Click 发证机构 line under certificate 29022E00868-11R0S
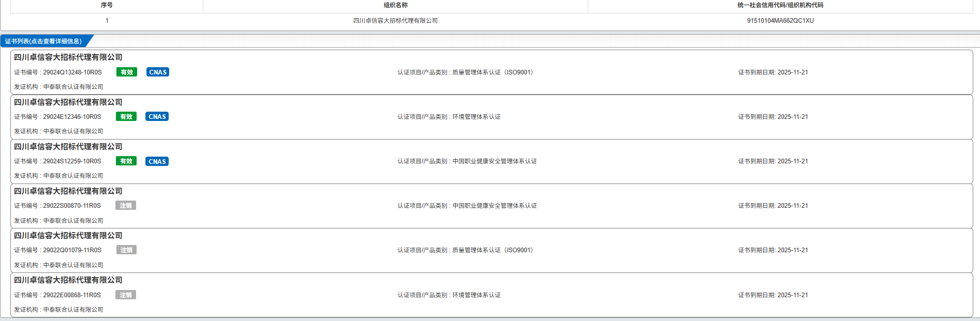 coord(58,310)
